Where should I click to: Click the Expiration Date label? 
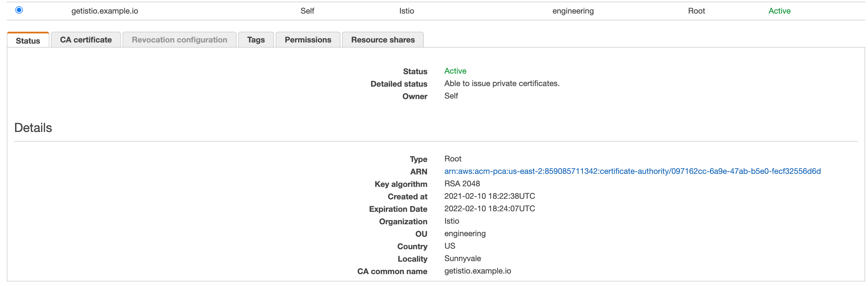tap(398, 209)
